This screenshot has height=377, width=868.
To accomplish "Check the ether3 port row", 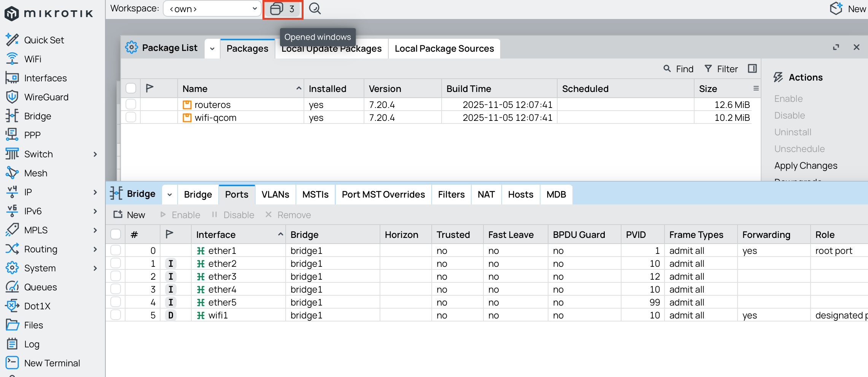I will click(116, 276).
